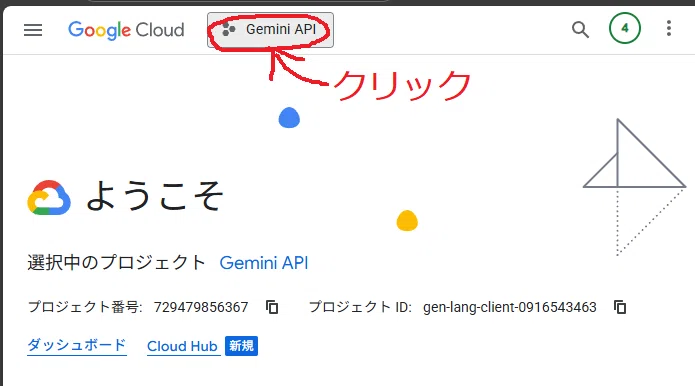Viewport: 695px width, 386px height.
Task: Click the ようこそ welcome heading
Action: [x=154, y=196]
